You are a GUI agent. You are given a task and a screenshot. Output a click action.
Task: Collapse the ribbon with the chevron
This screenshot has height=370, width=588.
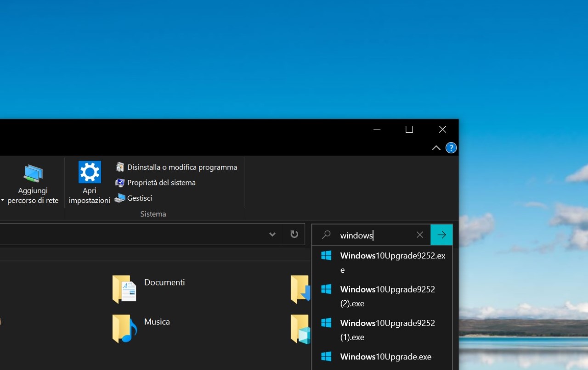(x=436, y=148)
